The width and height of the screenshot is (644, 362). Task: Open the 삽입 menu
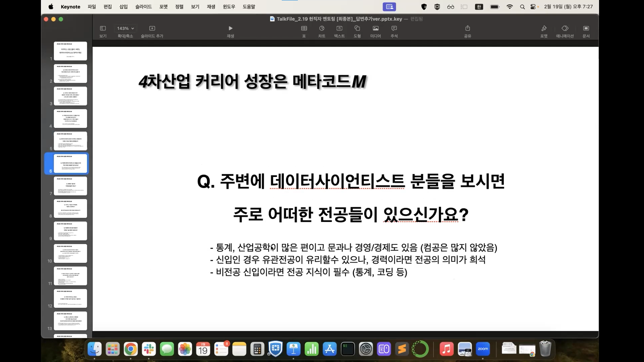123,7
